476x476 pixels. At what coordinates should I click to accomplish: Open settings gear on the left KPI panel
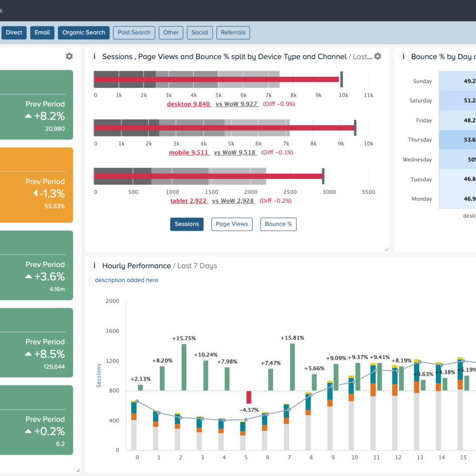point(69,56)
